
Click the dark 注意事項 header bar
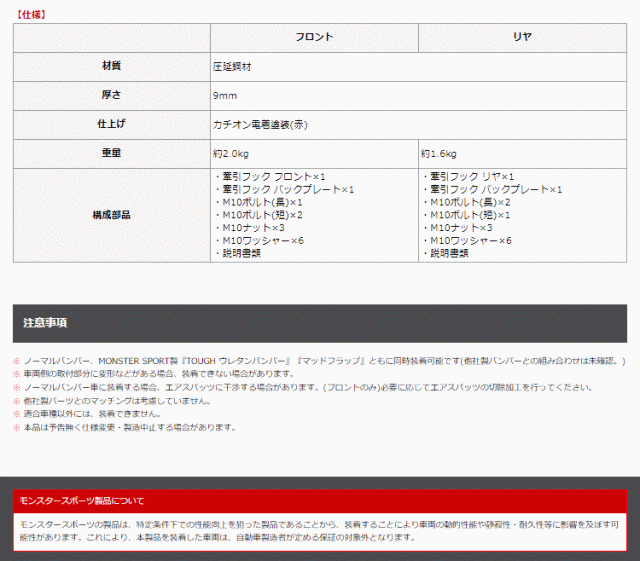pos(320,323)
